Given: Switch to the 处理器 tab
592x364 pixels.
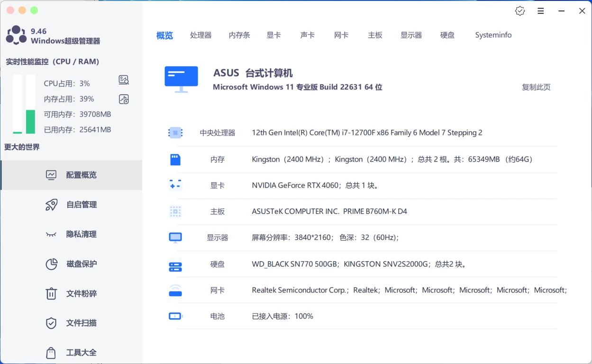Looking at the screenshot, I should click(x=201, y=35).
